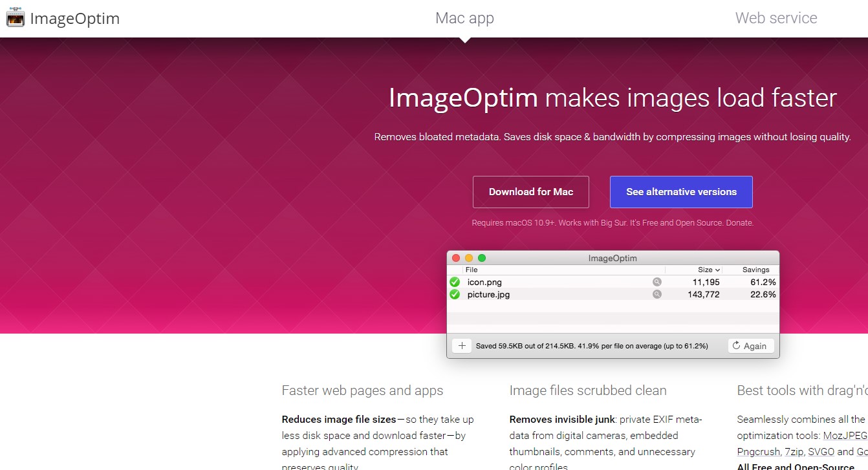Click the File column header
This screenshot has height=470, width=868.
(x=472, y=270)
